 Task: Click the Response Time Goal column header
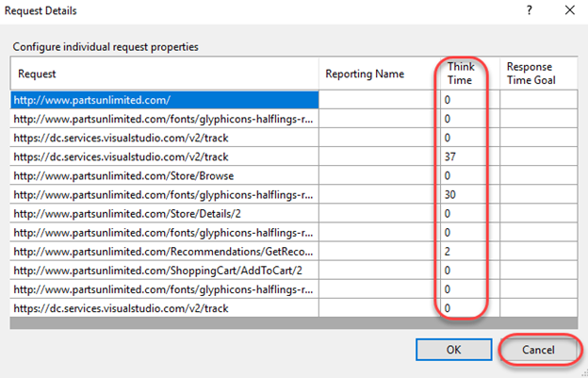[538, 74]
